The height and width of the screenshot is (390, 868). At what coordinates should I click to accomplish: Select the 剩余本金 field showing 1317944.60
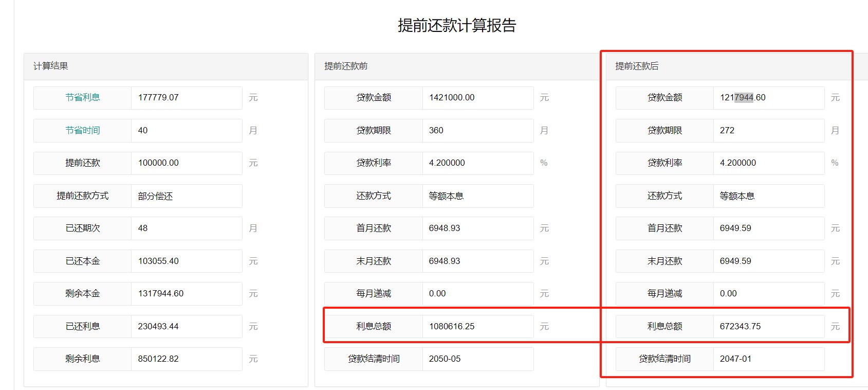click(186, 294)
